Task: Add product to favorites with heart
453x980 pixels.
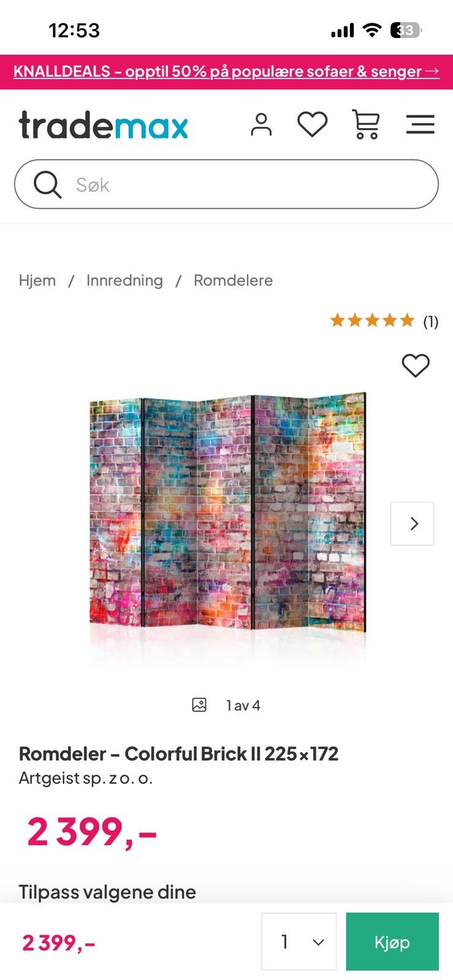Action: tap(416, 366)
